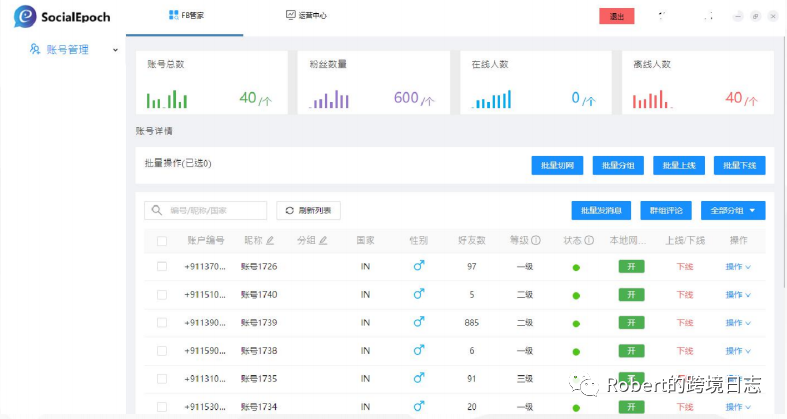Click the 粉丝数量 purple bar chart
Image resolution: width=787 pixels, height=419 pixels.
click(329, 99)
